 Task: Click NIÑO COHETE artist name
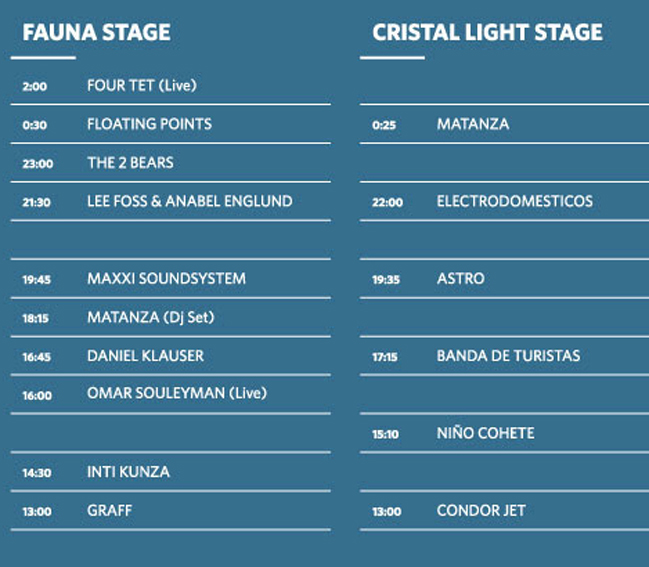[x=485, y=433]
